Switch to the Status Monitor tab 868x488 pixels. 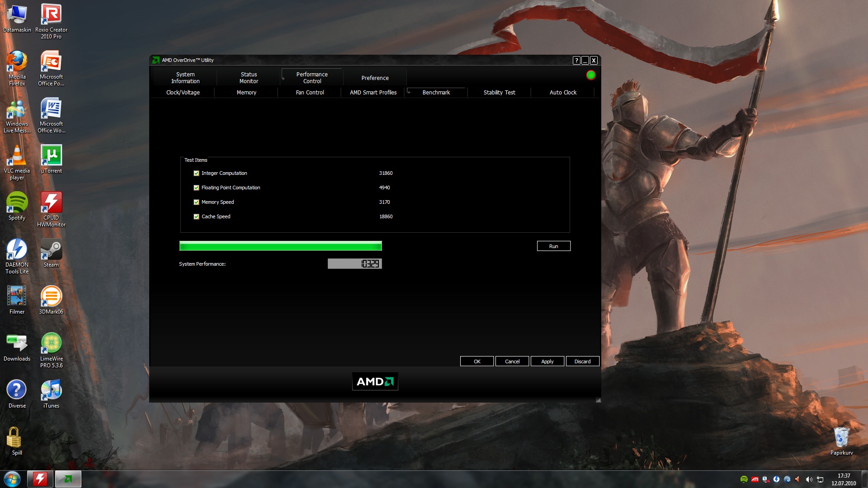point(249,78)
